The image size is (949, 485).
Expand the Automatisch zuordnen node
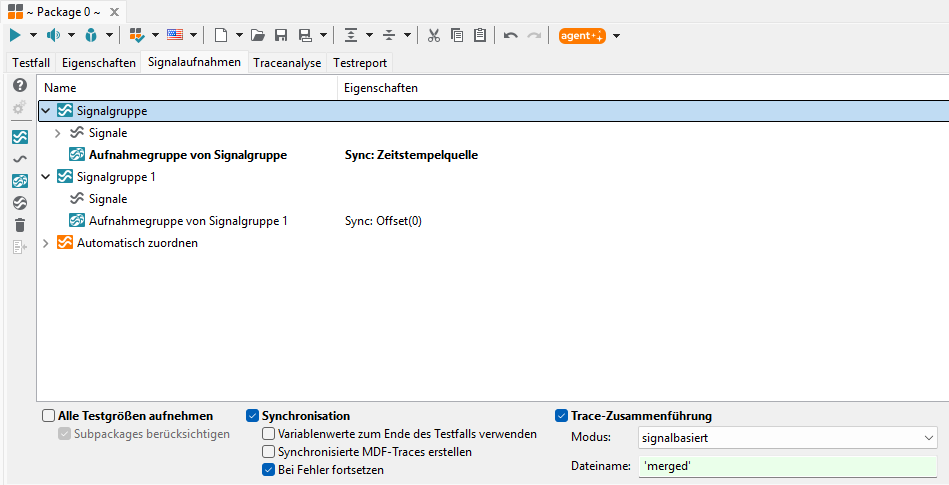pyautogui.click(x=45, y=243)
